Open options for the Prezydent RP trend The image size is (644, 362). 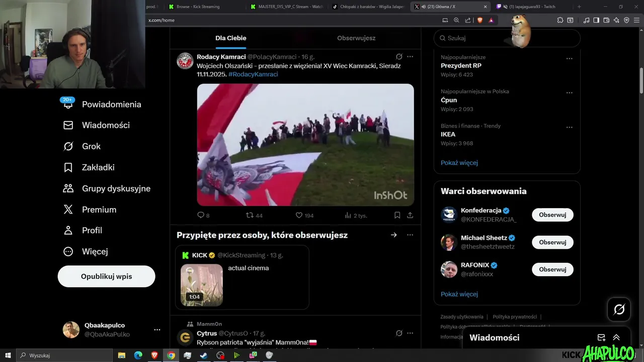point(570,58)
